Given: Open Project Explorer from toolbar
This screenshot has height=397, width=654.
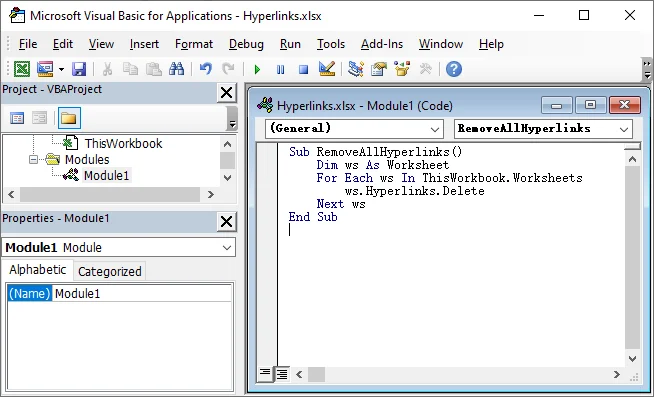Looking at the screenshot, I should [x=356, y=69].
